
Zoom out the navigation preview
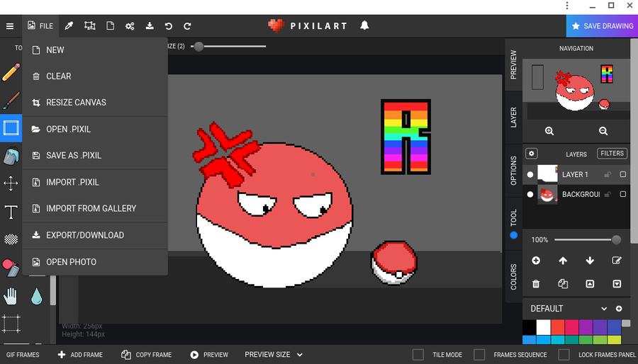603,131
